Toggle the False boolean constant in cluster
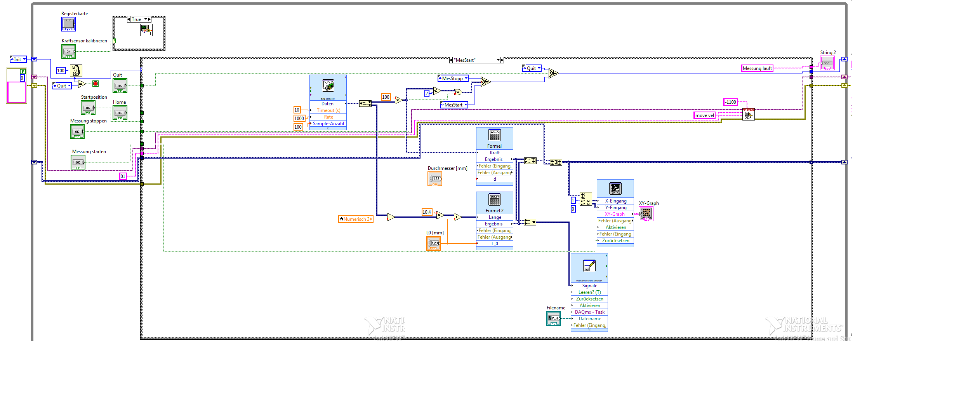Viewport: 980px width, 398px height. click(23, 72)
